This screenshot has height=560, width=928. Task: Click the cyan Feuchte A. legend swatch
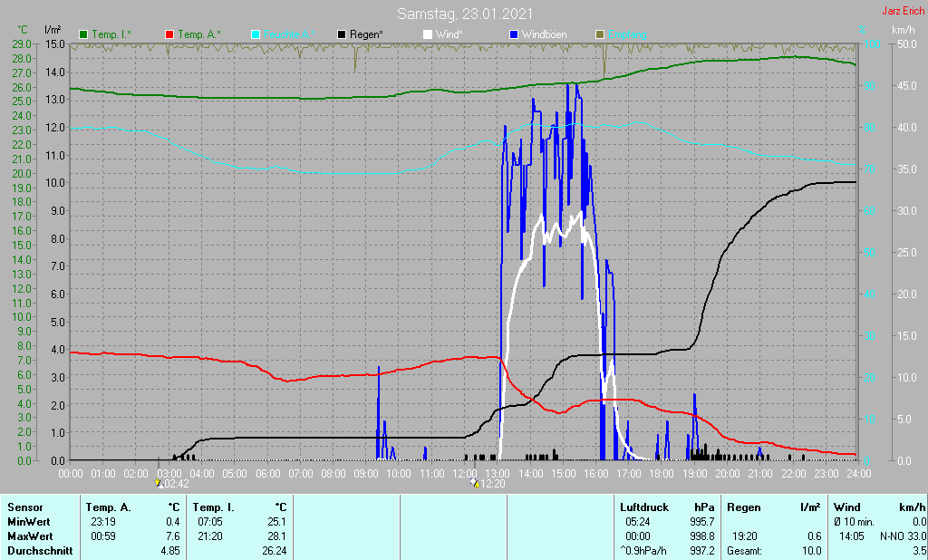pyautogui.click(x=256, y=34)
